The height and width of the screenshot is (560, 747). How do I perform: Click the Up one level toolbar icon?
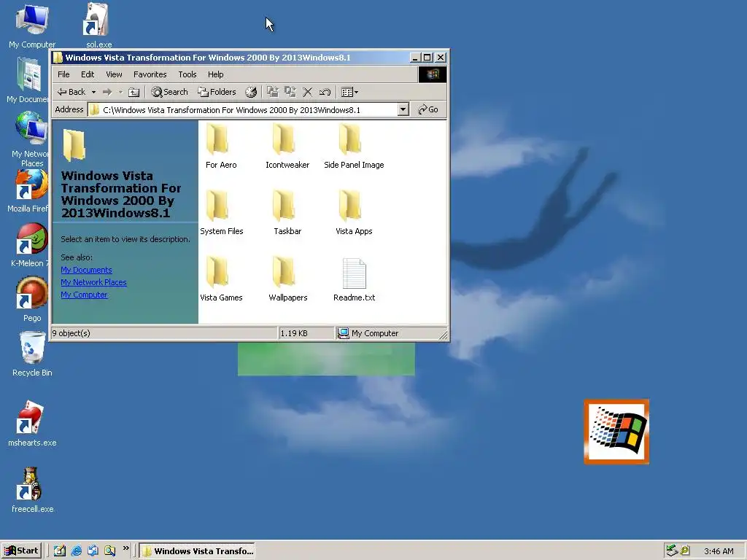click(x=134, y=92)
